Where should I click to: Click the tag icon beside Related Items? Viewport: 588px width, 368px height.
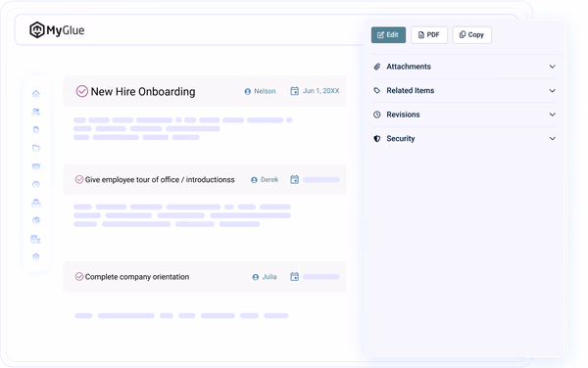point(377,91)
